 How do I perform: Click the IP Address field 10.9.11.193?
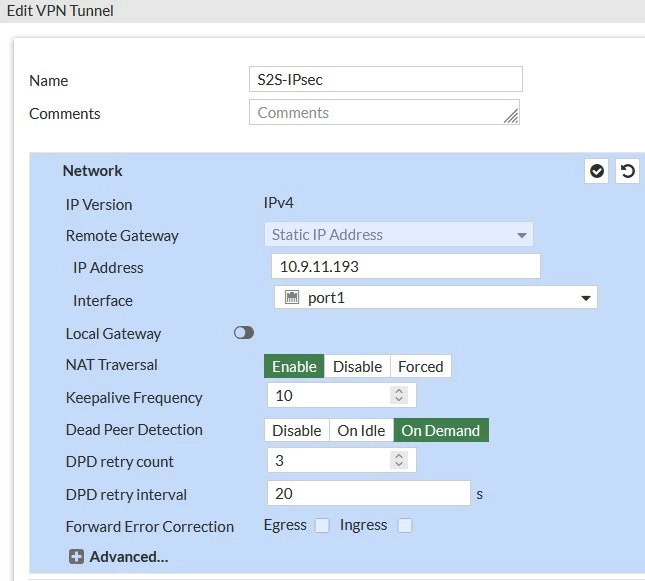(x=406, y=266)
